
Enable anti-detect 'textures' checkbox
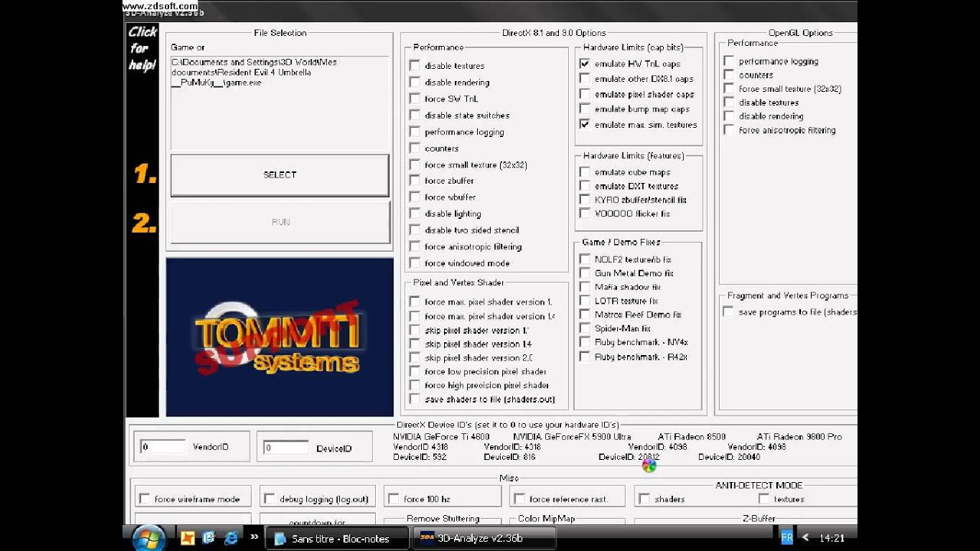[x=763, y=499]
